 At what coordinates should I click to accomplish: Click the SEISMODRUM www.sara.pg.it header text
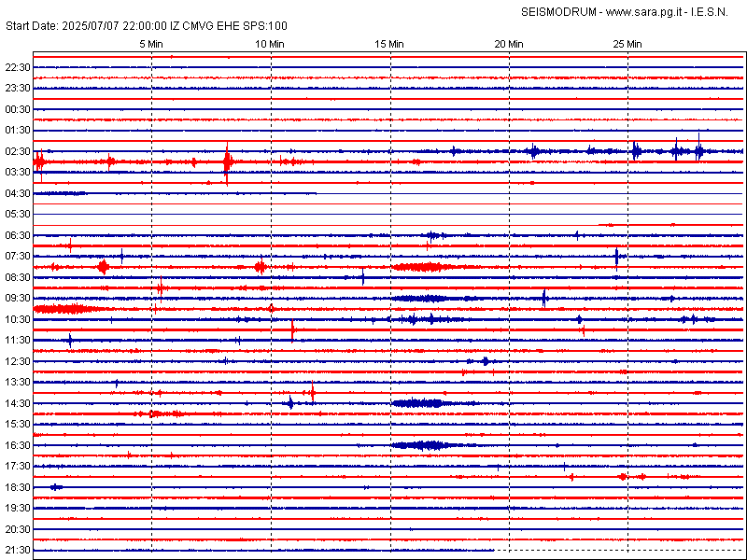[625, 12]
